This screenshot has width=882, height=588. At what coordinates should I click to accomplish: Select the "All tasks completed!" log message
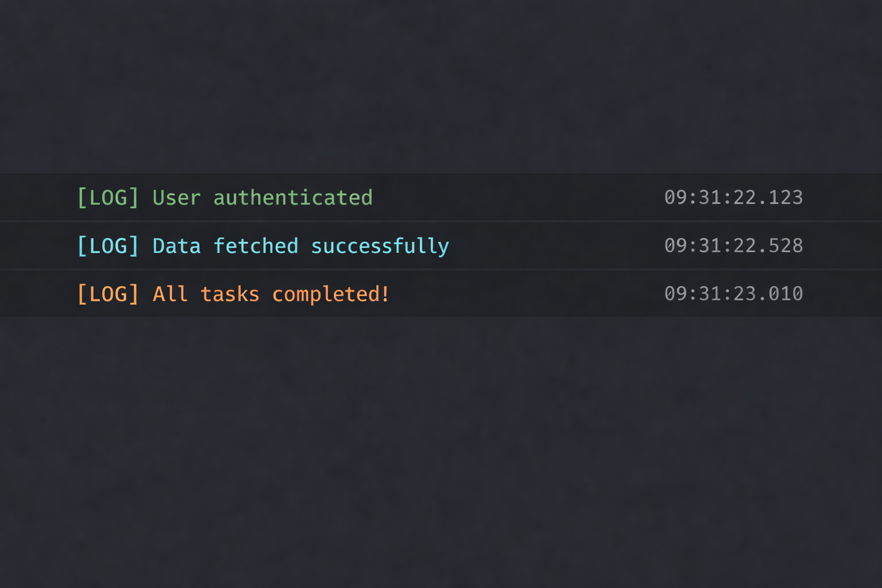(271, 294)
